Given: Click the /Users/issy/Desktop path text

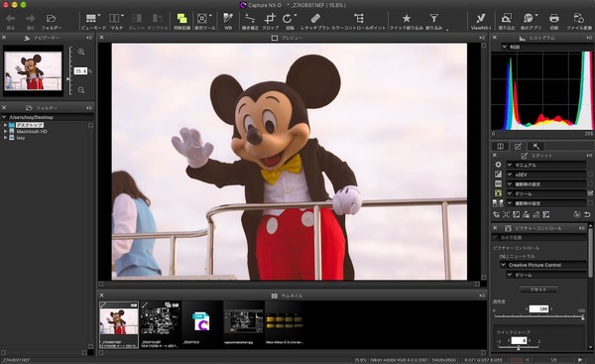Looking at the screenshot, I should 31,117.
